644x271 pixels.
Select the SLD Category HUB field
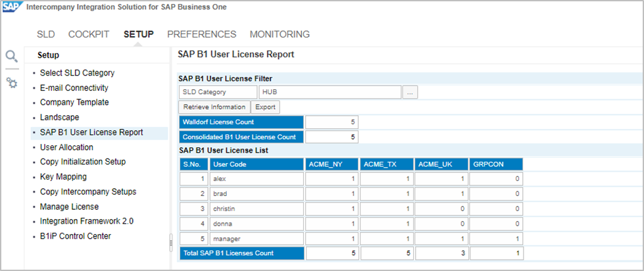tap(330, 93)
